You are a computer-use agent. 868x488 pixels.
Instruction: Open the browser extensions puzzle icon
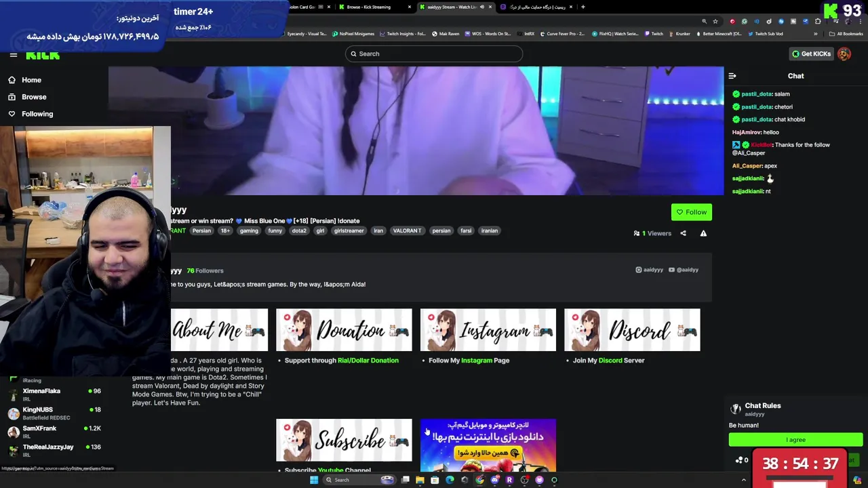tap(817, 21)
